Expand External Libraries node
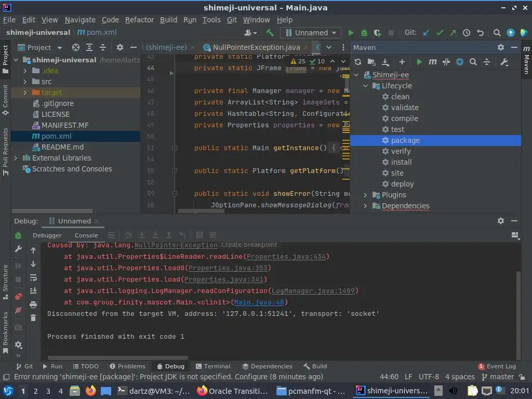This screenshot has height=399, width=532. pos(16,158)
